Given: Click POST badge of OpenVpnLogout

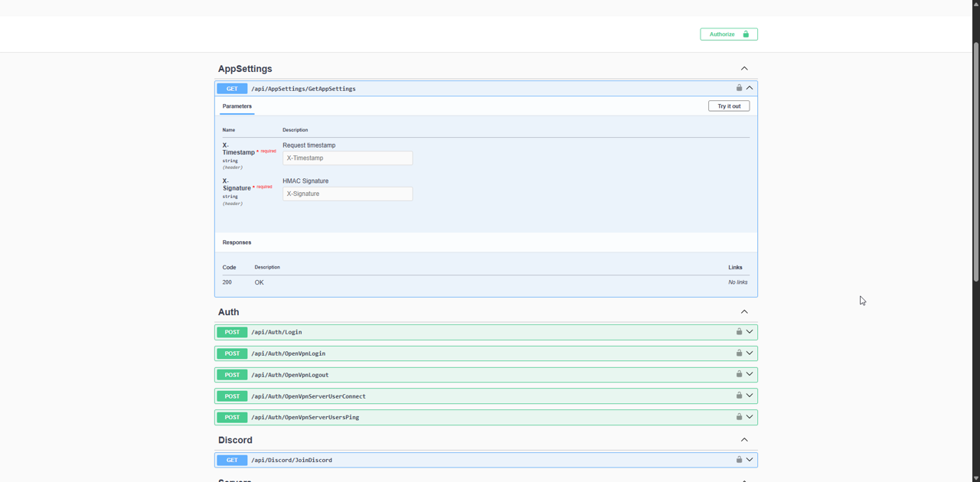Looking at the screenshot, I should [232, 375].
